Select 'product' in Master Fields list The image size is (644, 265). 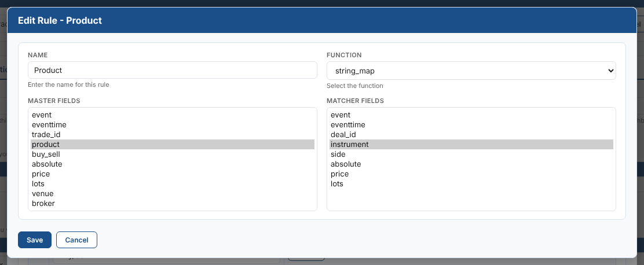(x=173, y=145)
